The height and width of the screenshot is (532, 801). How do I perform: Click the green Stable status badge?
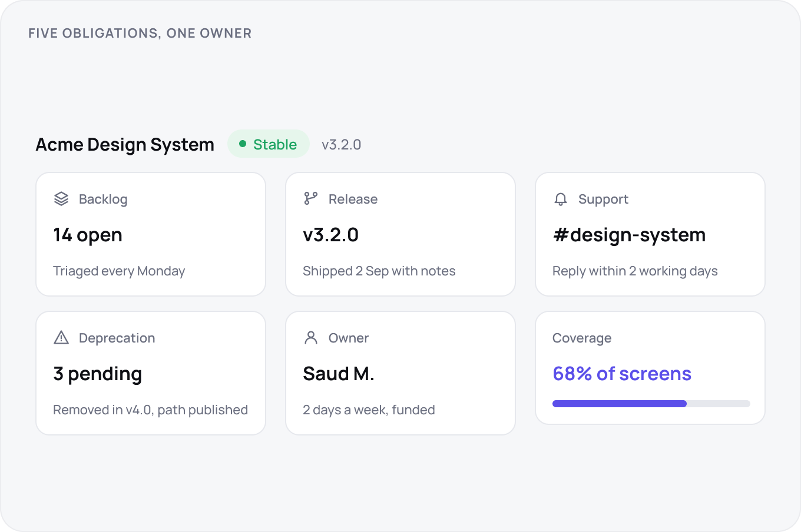click(x=269, y=144)
